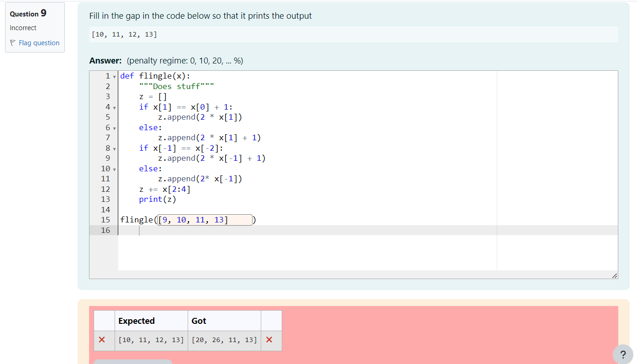Open the help "?" button at bottom right
The image size is (637, 364).
click(623, 354)
